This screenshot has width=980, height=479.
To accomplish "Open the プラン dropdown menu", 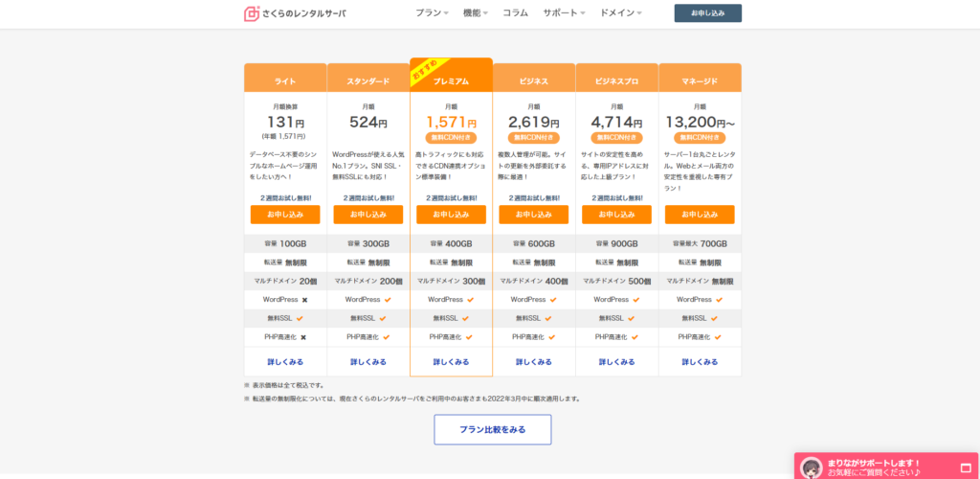I will (432, 13).
